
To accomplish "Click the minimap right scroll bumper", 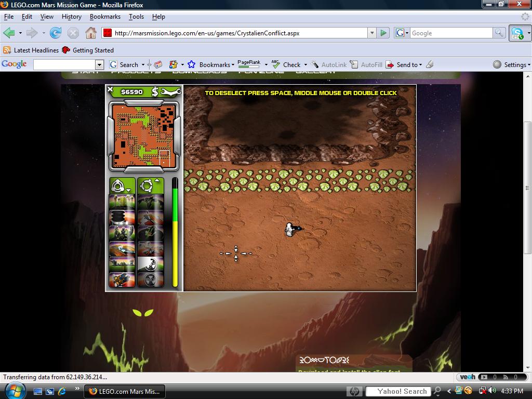I will (x=177, y=136).
